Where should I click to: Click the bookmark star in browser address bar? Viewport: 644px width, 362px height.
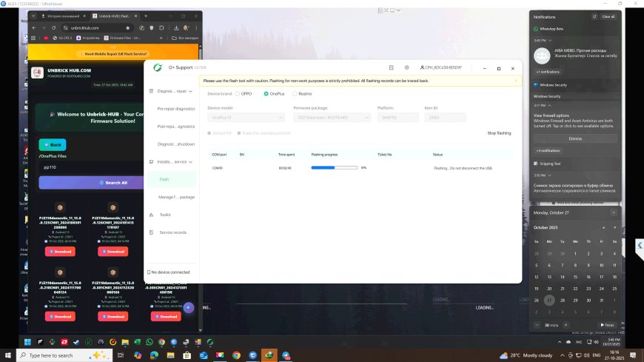pos(128,28)
